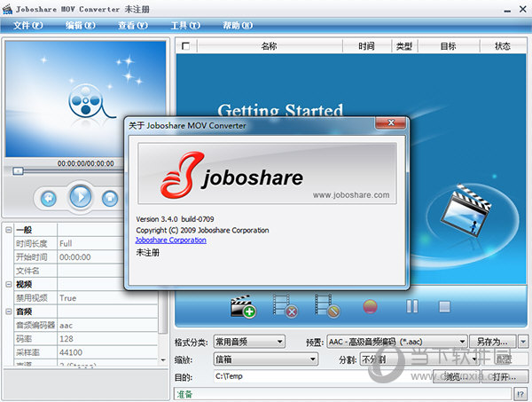Select the 开始时间 00:00:00 value cell

pyautogui.click(x=91, y=257)
